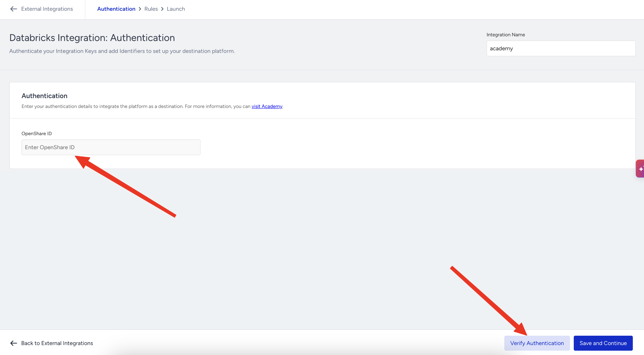644x355 pixels.
Task: Click the arrow icon beside Back to External Integrations
Action: pyautogui.click(x=13, y=343)
